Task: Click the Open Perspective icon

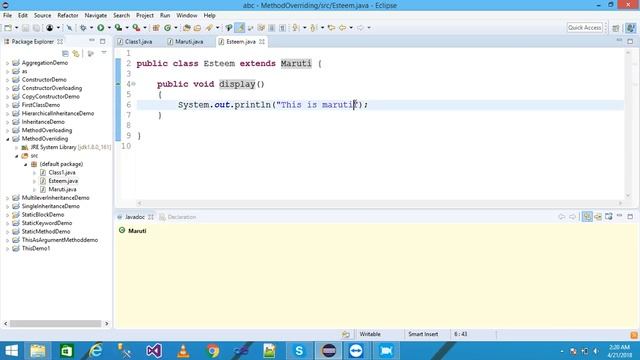Action: click(x=616, y=28)
